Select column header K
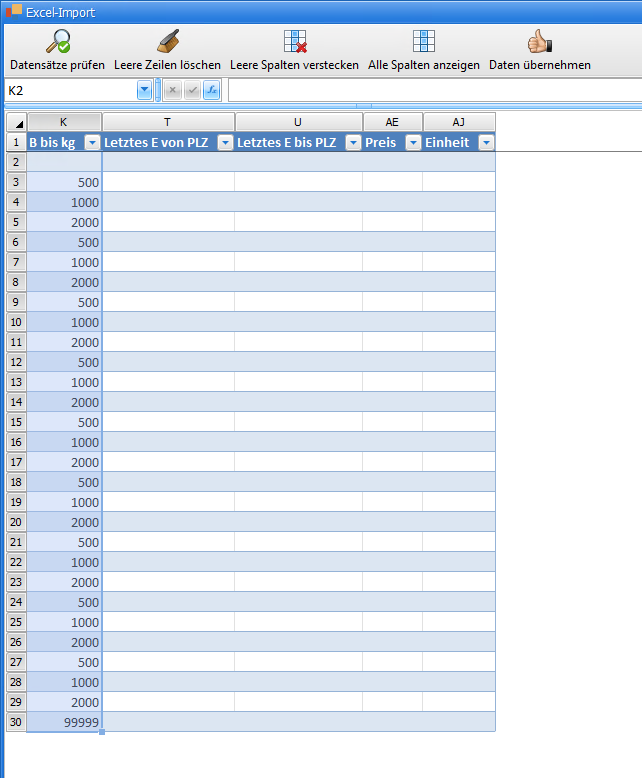The width and height of the screenshot is (642, 778). [x=64, y=123]
